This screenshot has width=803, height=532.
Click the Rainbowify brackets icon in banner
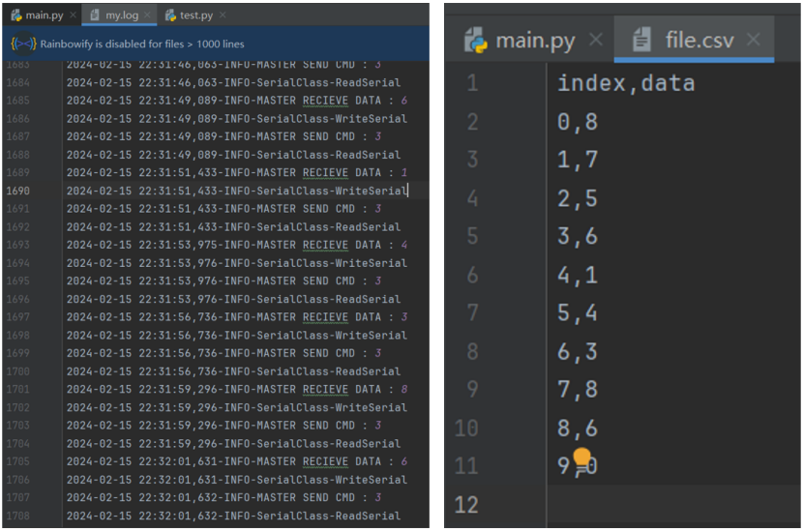(x=23, y=44)
